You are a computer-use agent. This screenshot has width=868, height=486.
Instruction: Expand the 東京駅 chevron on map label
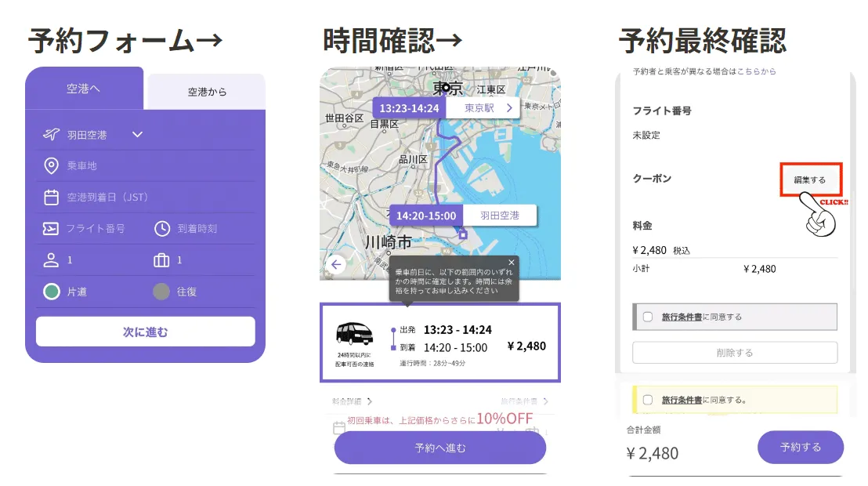509,108
